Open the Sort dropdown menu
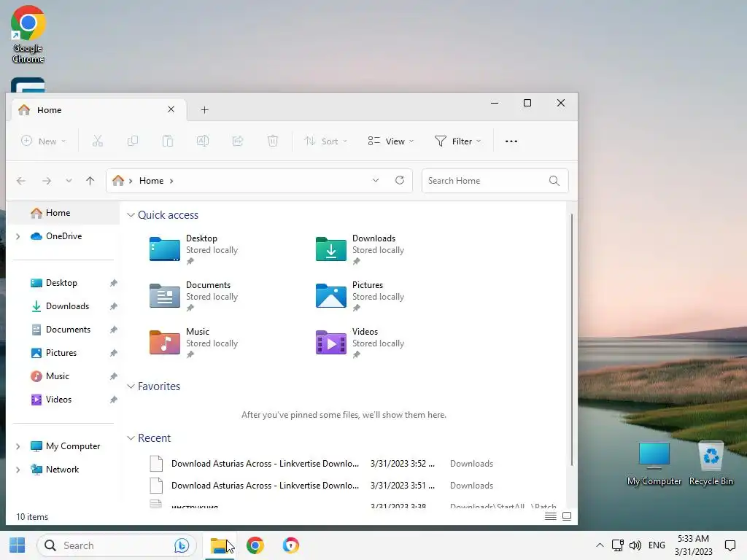 coord(326,141)
